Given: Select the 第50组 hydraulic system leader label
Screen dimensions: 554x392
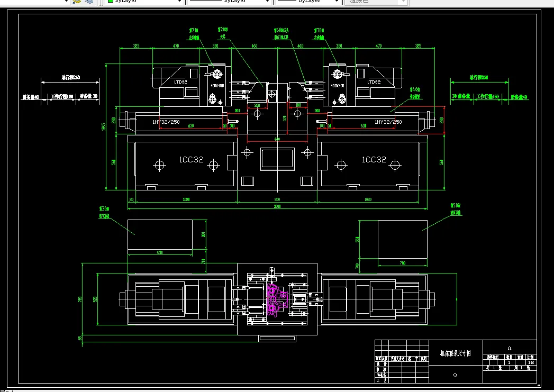Looking at the screenshot, I should tap(456, 209).
